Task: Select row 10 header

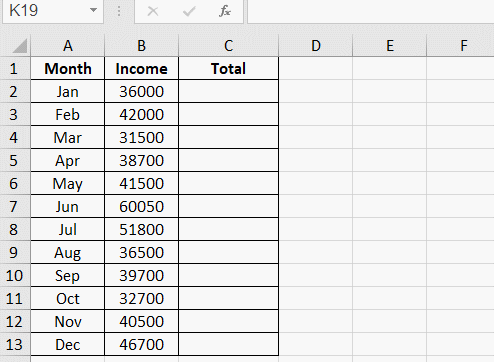Action: [x=14, y=276]
